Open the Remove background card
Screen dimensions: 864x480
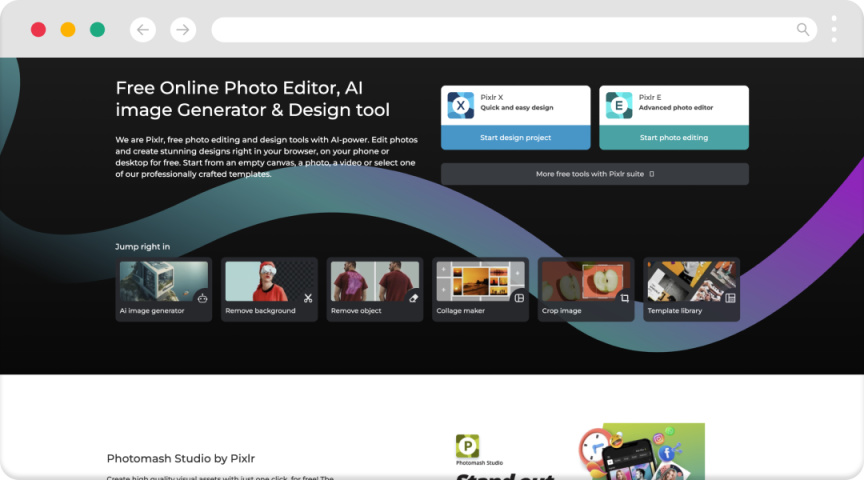(269, 289)
